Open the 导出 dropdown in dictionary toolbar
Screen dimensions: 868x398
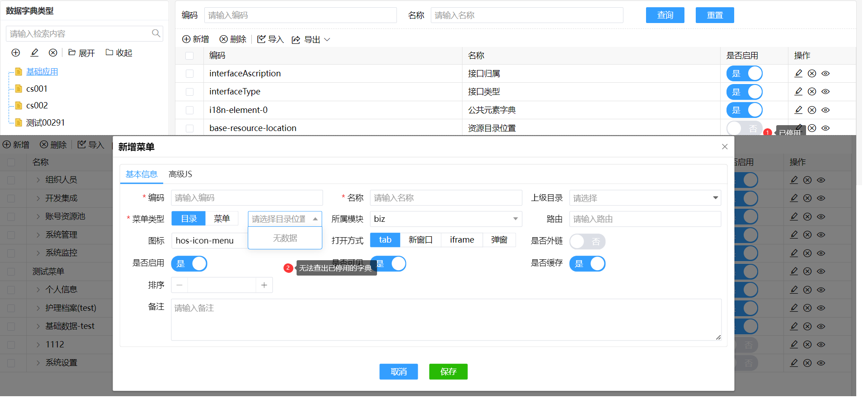pyautogui.click(x=311, y=40)
